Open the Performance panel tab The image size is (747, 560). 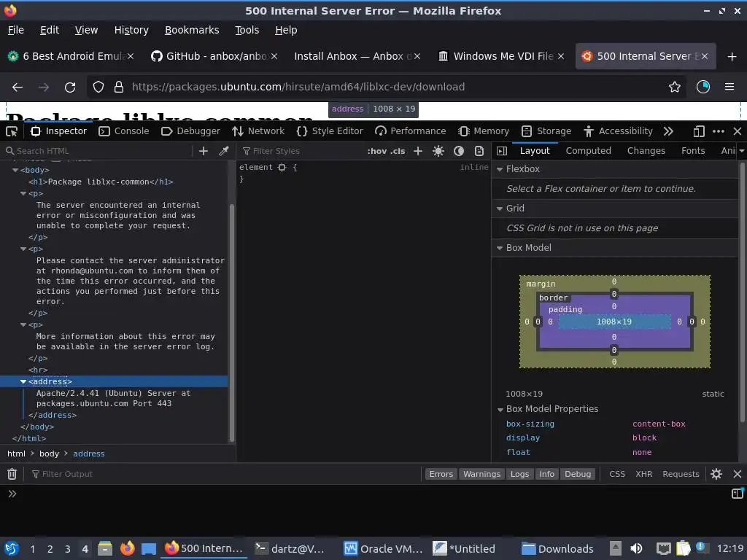(411, 131)
